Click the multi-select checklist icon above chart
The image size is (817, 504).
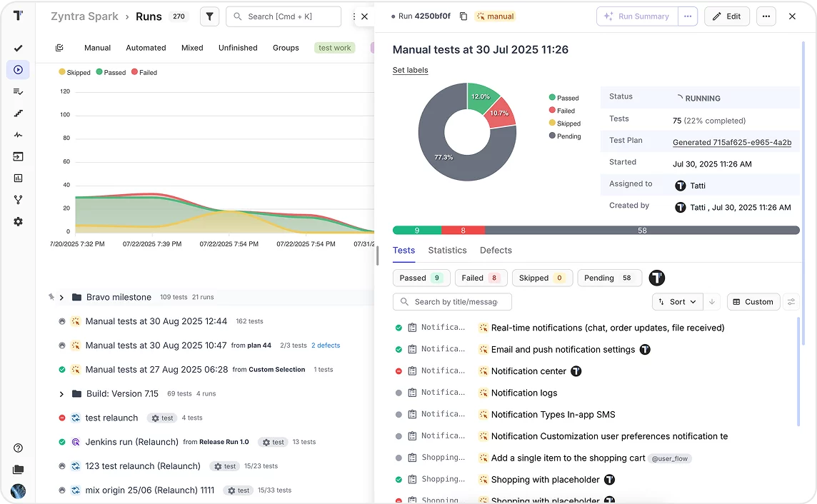pos(59,48)
